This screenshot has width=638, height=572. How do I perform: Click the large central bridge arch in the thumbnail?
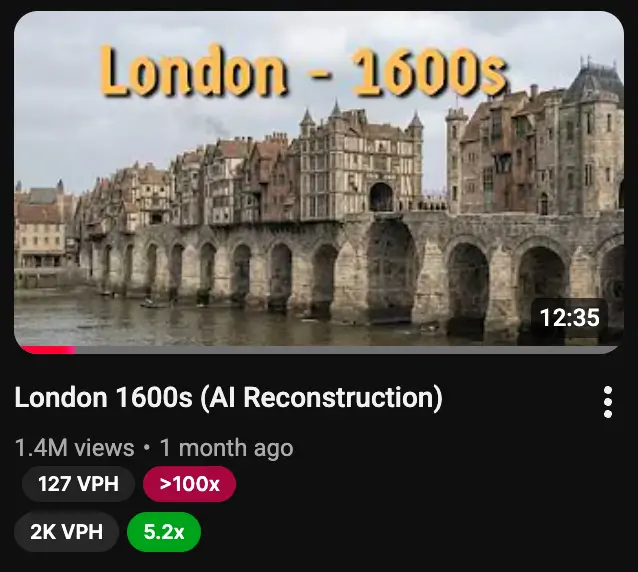tap(391, 271)
